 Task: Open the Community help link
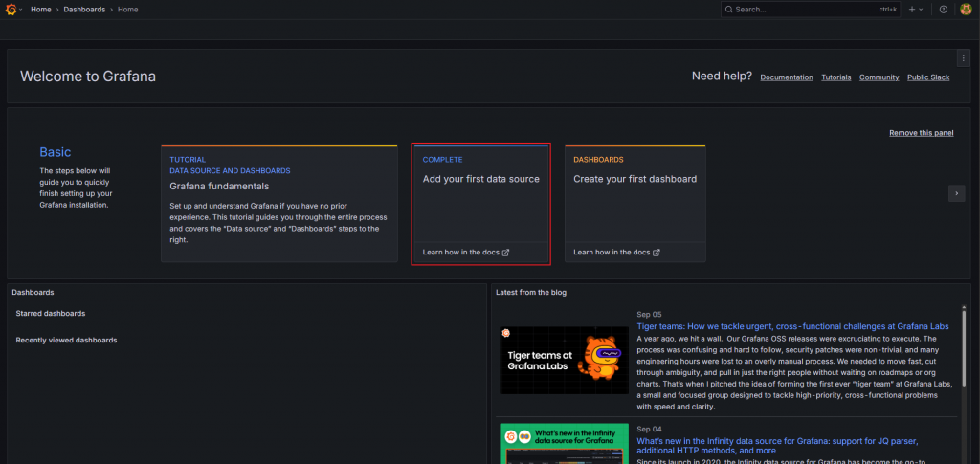(879, 77)
